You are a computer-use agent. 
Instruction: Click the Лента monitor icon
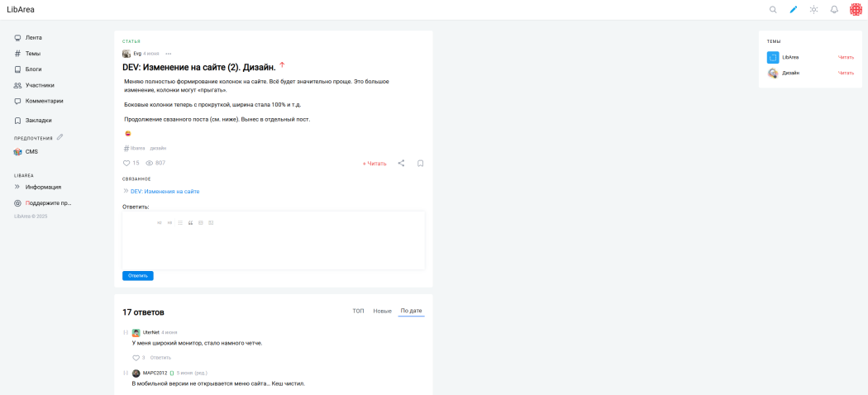(x=17, y=38)
